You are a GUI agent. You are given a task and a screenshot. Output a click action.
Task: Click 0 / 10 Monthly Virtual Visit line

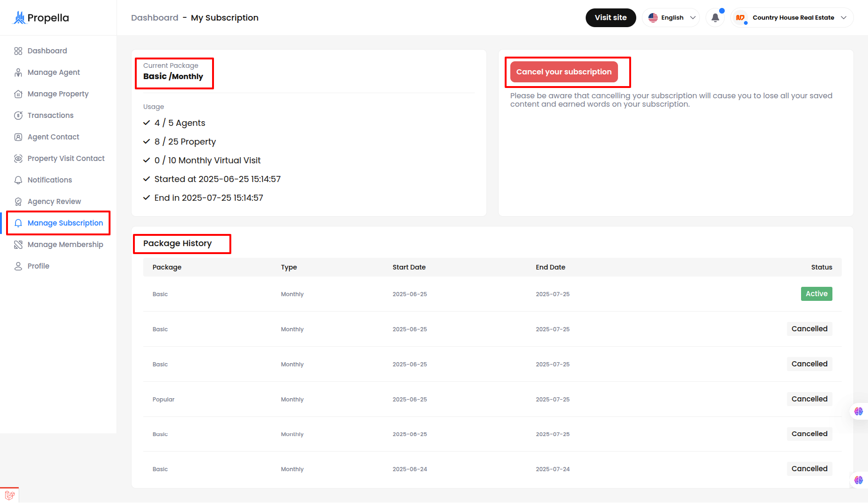pyautogui.click(x=207, y=160)
